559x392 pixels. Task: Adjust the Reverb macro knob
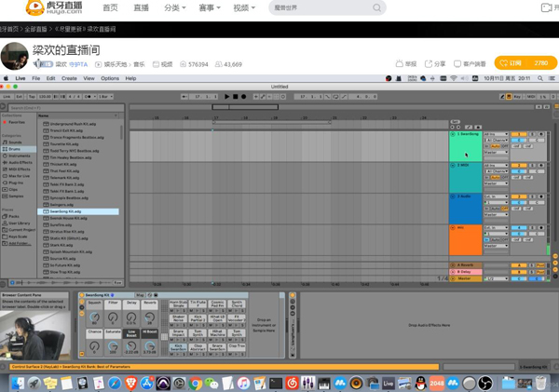point(150,317)
